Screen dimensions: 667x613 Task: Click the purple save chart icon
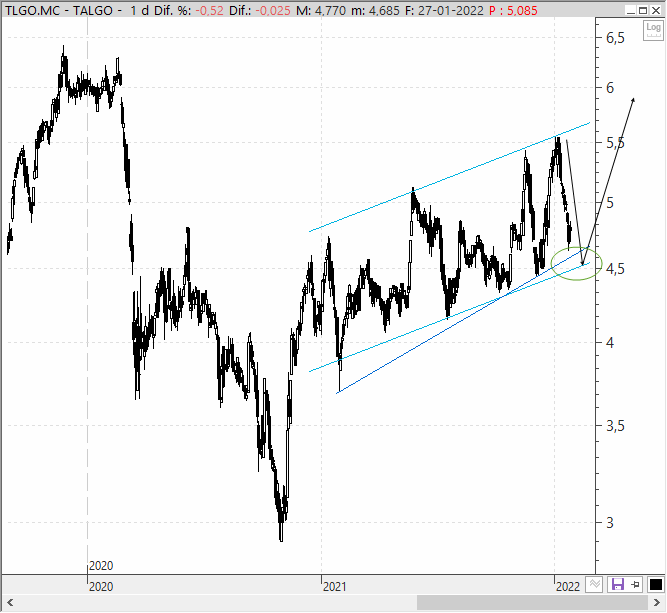click(617, 585)
